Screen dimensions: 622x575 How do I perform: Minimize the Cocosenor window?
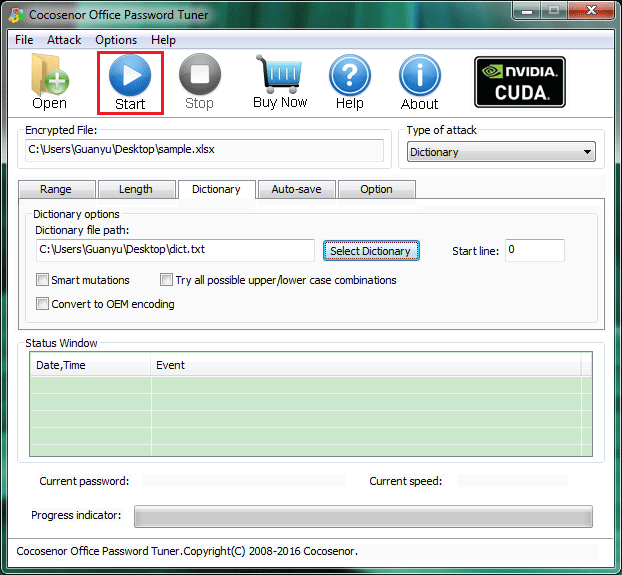(x=526, y=10)
